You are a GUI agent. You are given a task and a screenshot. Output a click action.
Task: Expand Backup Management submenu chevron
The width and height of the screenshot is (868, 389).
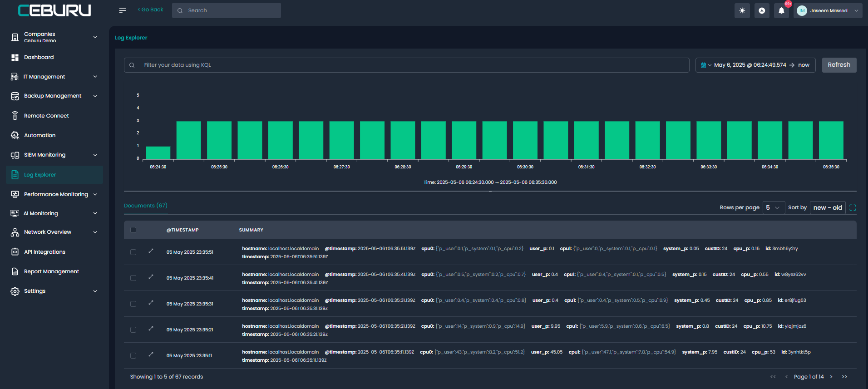[95, 96]
